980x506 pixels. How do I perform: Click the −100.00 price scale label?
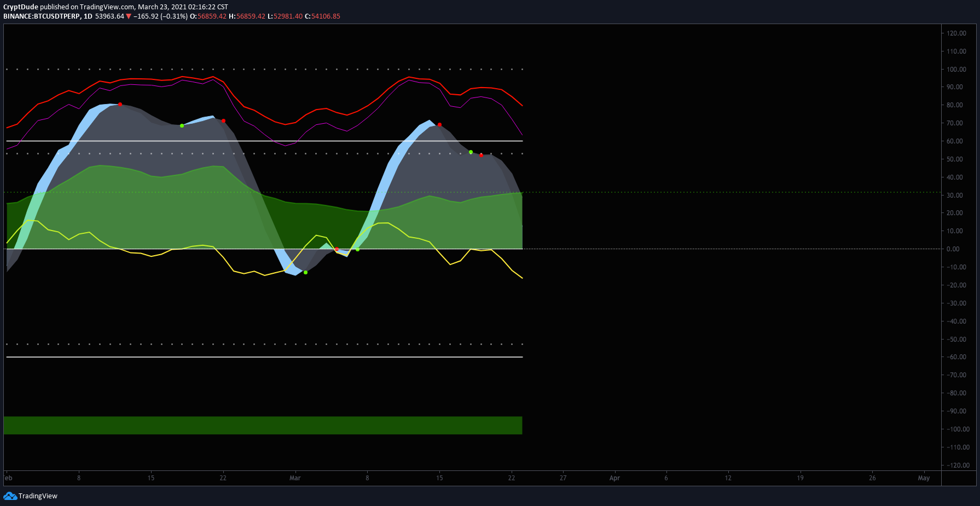click(x=958, y=429)
